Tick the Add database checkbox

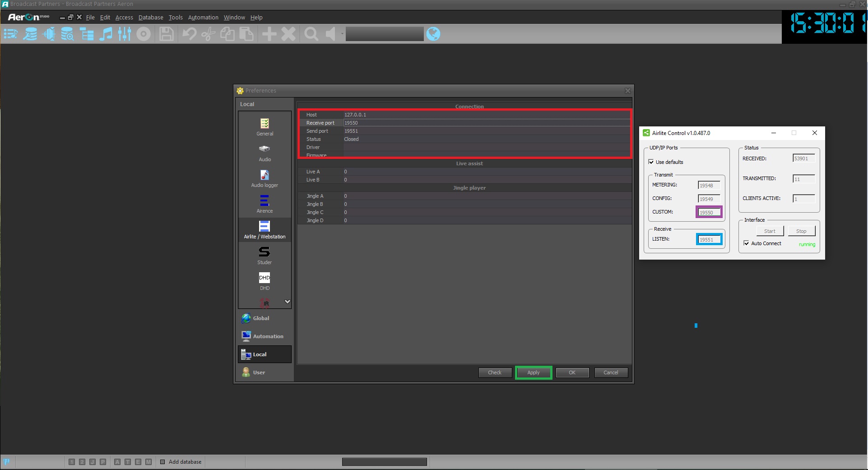[x=162, y=462]
